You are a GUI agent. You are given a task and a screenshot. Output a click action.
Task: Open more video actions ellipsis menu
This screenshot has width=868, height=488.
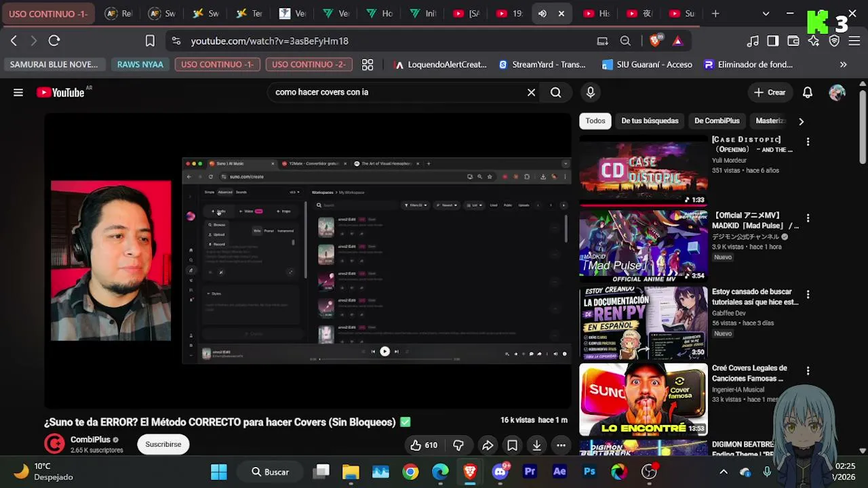pos(561,445)
